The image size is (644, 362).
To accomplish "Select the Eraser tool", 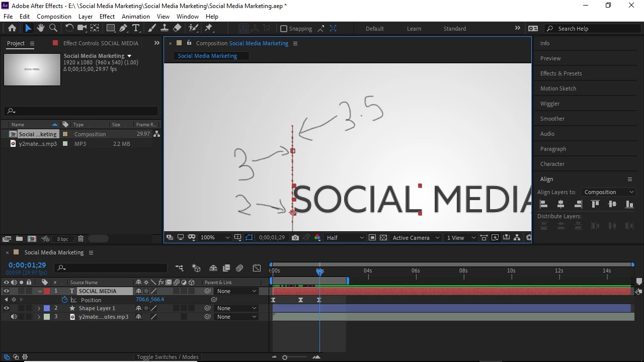I will (177, 28).
